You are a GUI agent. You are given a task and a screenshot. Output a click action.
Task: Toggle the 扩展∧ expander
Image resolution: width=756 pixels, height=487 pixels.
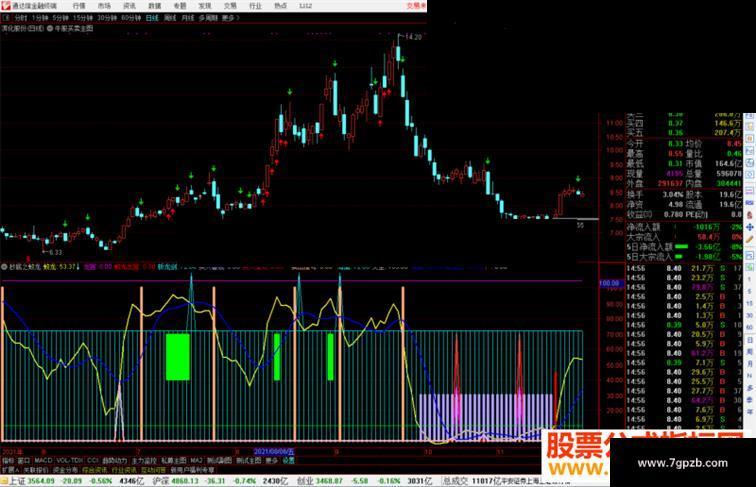(11, 470)
